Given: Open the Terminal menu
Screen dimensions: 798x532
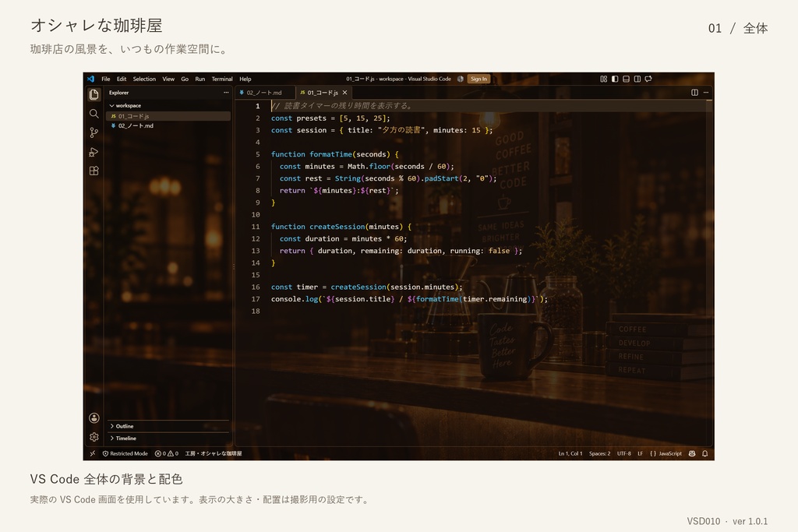Looking at the screenshot, I should pyautogui.click(x=222, y=79).
